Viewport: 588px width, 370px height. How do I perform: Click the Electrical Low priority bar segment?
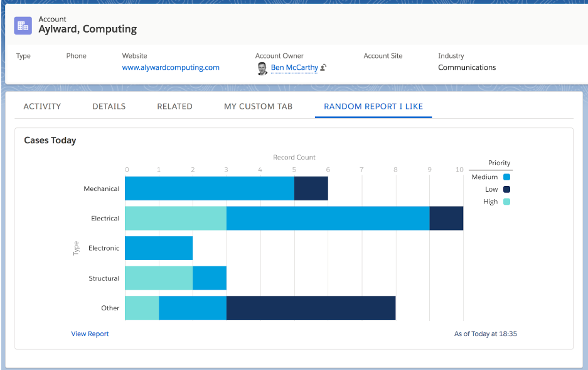point(446,219)
